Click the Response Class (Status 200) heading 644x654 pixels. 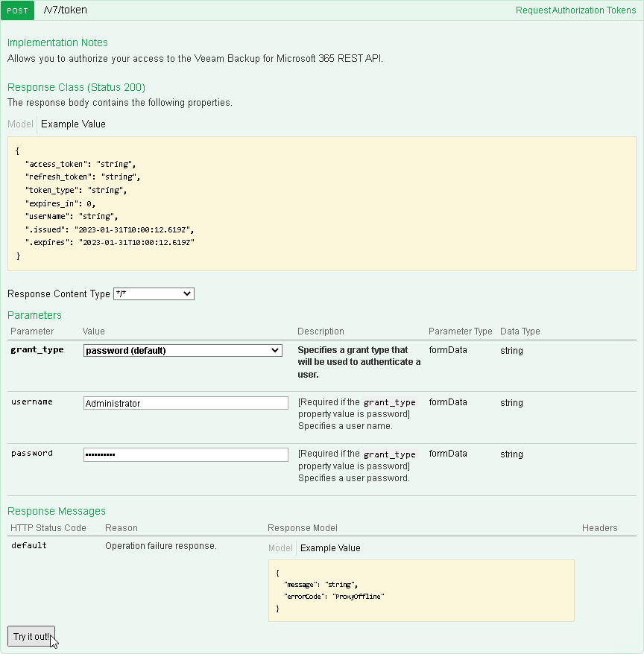point(76,87)
